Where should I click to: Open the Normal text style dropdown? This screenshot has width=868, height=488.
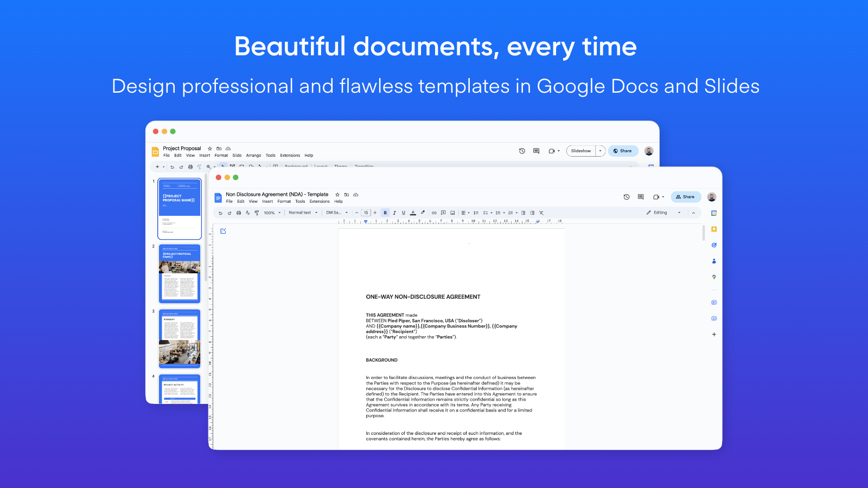(302, 213)
